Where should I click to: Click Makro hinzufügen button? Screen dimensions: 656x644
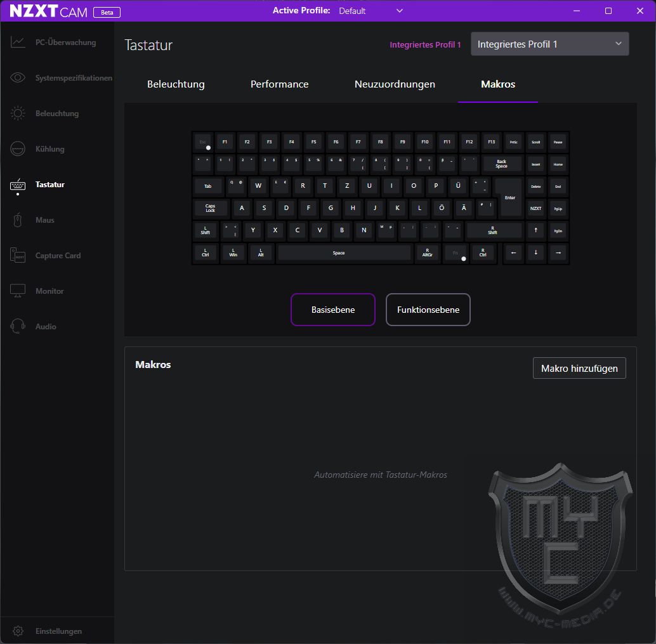coord(579,368)
